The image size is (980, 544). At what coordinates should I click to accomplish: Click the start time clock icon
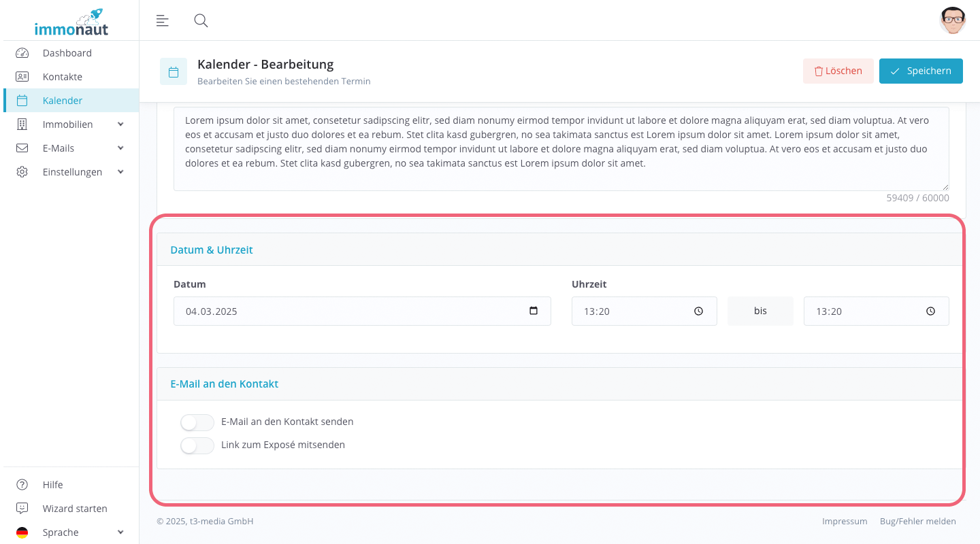pyautogui.click(x=698, y=311)
